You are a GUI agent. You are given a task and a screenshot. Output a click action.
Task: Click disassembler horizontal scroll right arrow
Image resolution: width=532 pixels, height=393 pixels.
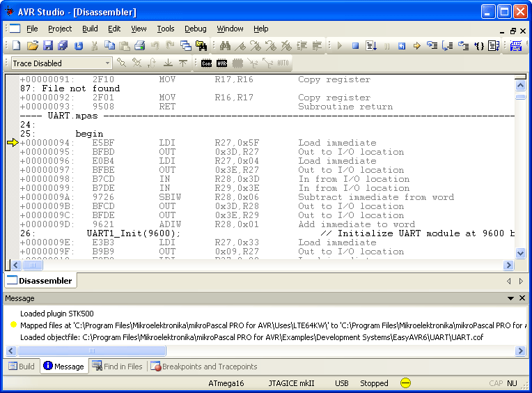click(508, 265)
